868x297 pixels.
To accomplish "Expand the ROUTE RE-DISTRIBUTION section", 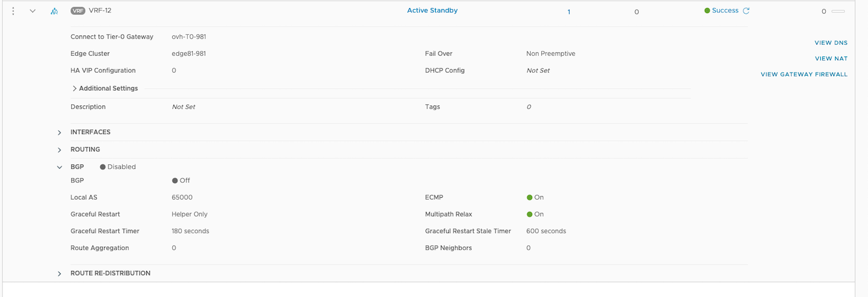I will pyautogui.click(x=60, y=273).
